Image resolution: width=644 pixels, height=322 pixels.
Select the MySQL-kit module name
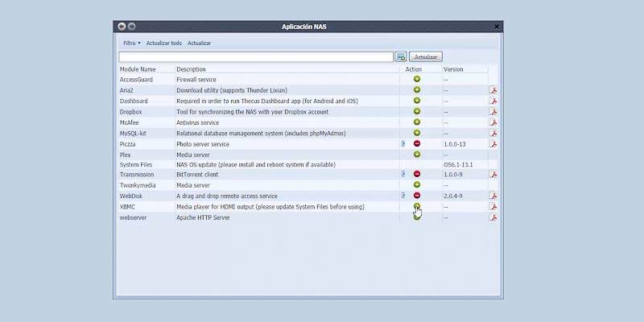133,134
